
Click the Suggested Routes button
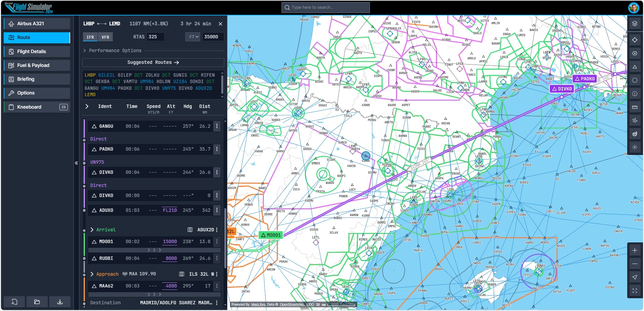coord(153,63)
